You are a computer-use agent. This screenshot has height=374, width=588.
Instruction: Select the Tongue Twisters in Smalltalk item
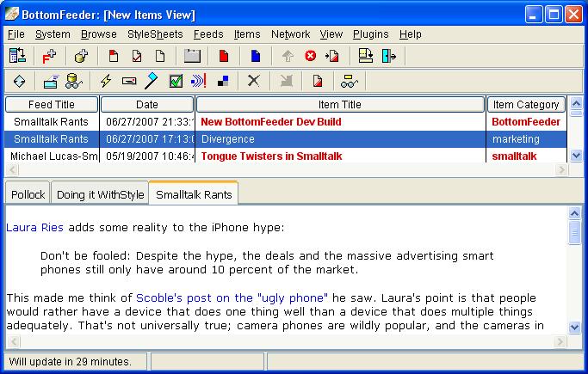271,156
